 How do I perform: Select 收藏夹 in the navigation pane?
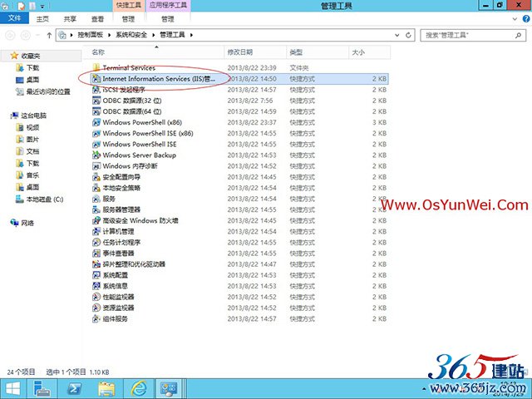(31, 56)
